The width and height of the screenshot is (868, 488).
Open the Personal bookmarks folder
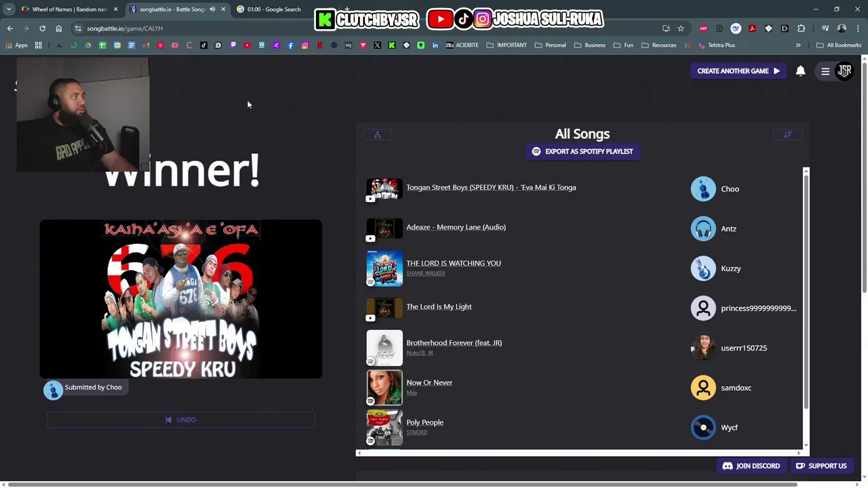[x=550, y=45]
